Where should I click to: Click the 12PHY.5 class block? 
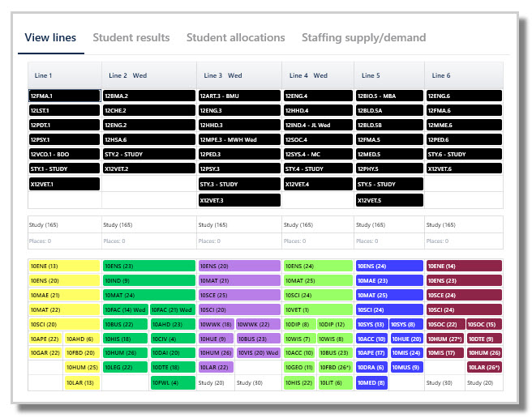(x=389, y=168)
